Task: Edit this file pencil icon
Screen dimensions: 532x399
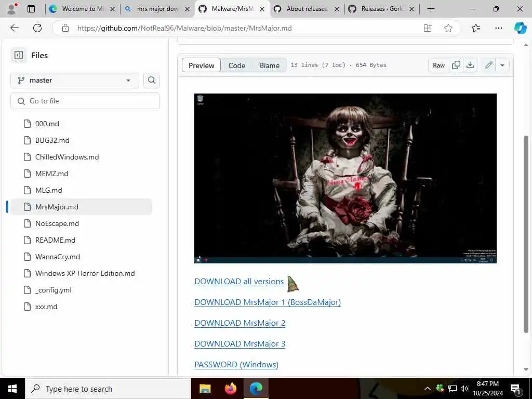Action: coord(488,65)
